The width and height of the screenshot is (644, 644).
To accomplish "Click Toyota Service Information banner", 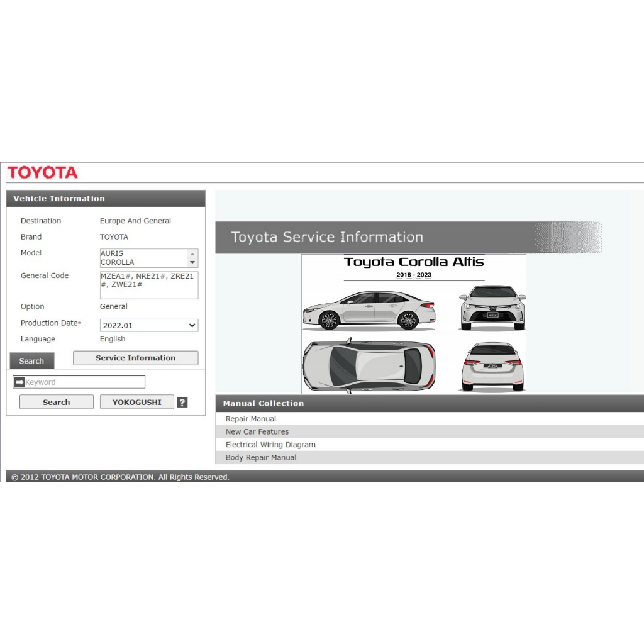I will click(409, 237).
